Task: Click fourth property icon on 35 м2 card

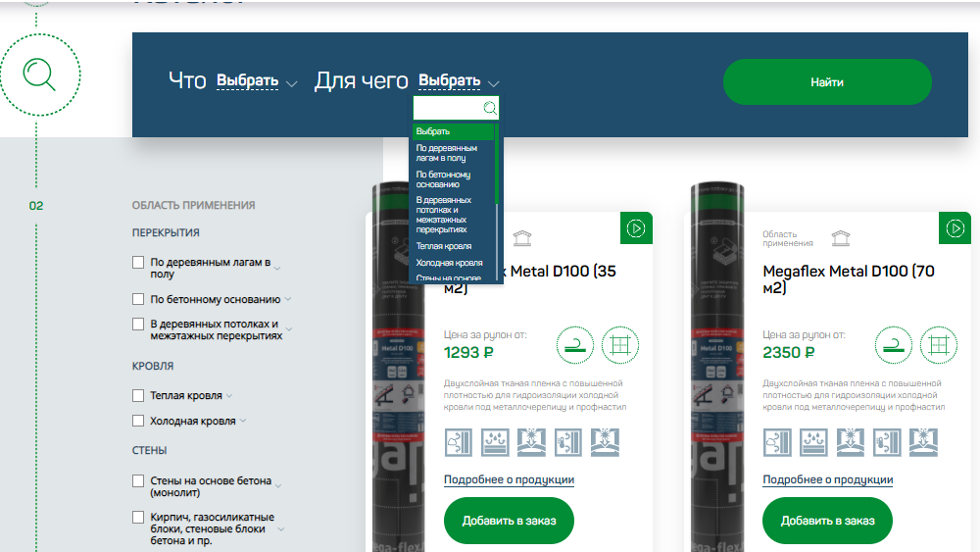Action: (x=568, y=442)
